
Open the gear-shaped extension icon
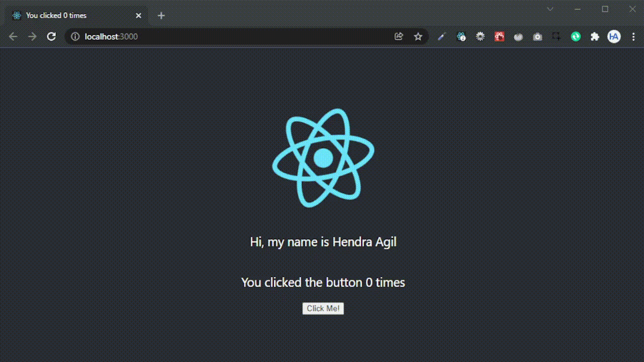coord(480,37)
